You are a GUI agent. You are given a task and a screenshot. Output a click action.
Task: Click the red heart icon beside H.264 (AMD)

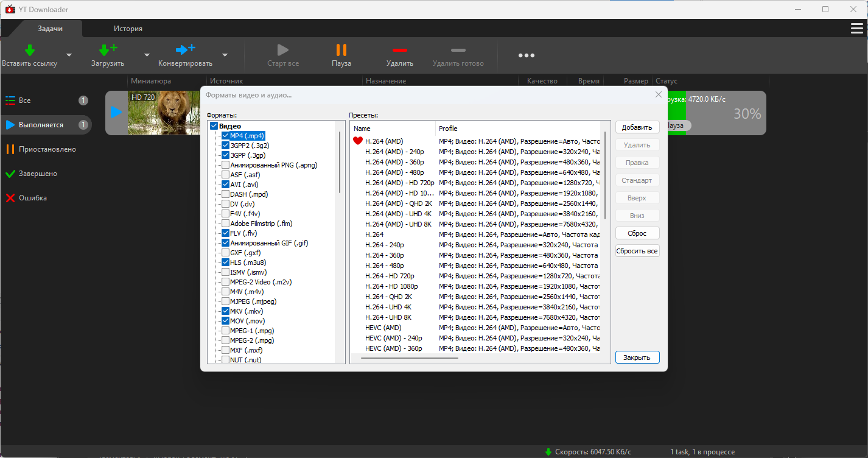[358, 141]
